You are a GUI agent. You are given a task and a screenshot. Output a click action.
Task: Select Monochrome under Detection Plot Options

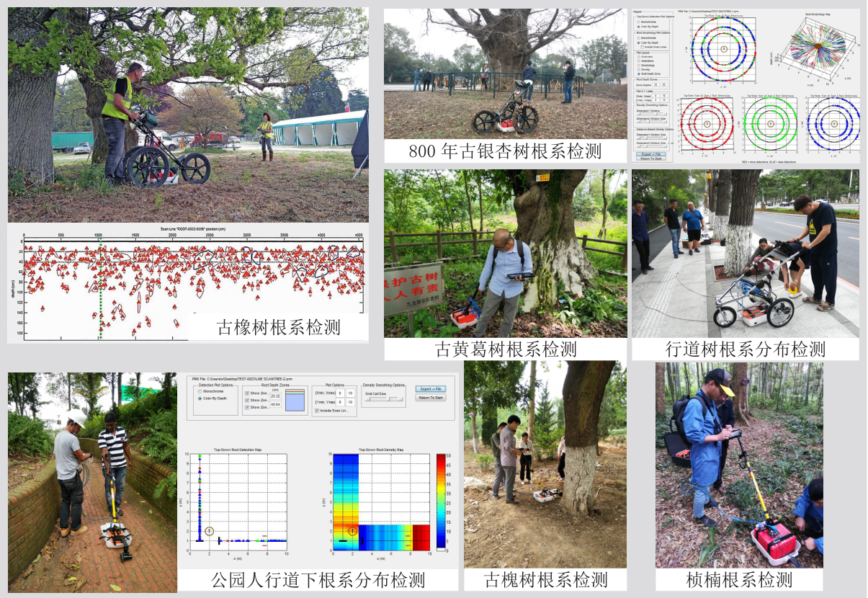[x=201, y=391]
